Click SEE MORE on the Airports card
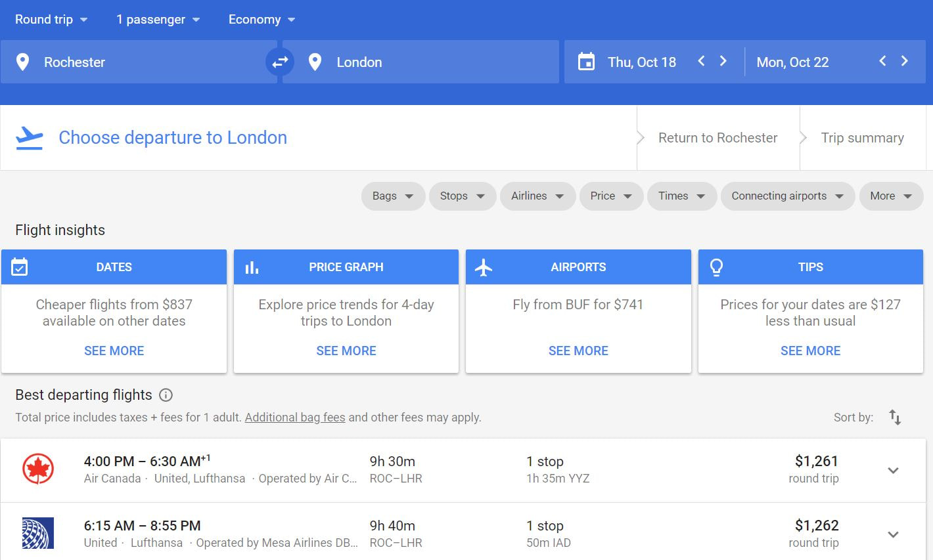The width and height of the screenshot is (933, 560). click(x=578, y=351)
